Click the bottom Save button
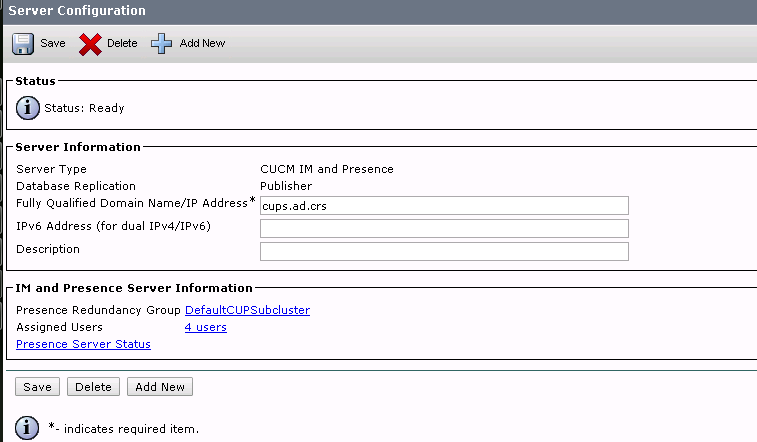The width and height of the screenshot is (757, 442). [x=37, y=387]
